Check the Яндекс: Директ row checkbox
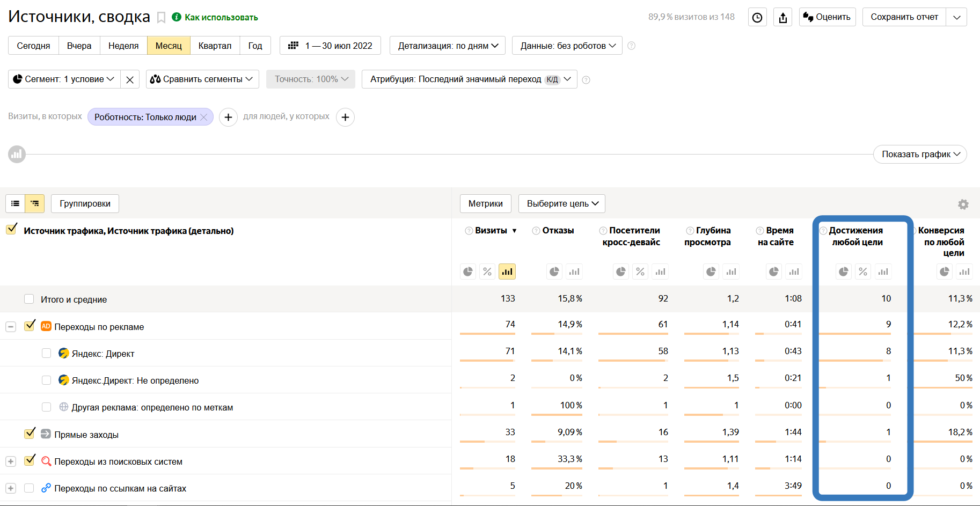980x506 pixels. click(47, 353)
